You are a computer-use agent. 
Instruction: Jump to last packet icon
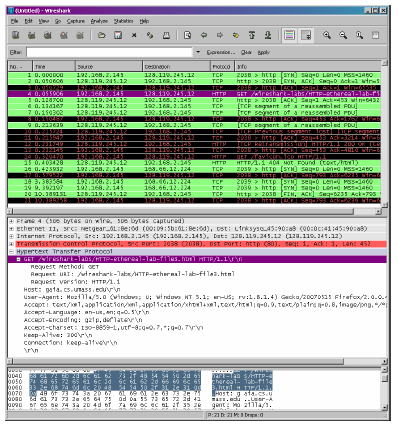[268, 35]
